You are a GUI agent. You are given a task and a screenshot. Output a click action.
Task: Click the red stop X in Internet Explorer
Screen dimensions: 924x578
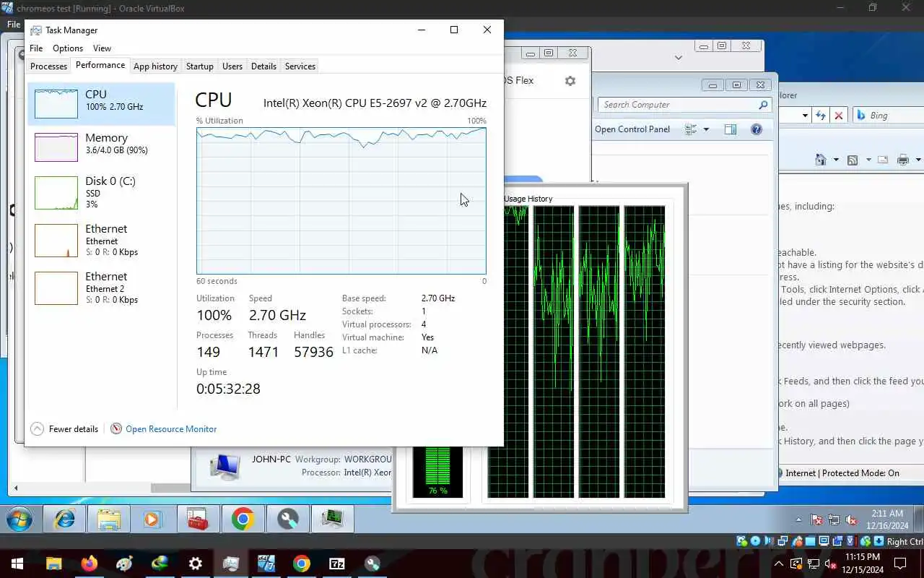click(x=839, y=116)
